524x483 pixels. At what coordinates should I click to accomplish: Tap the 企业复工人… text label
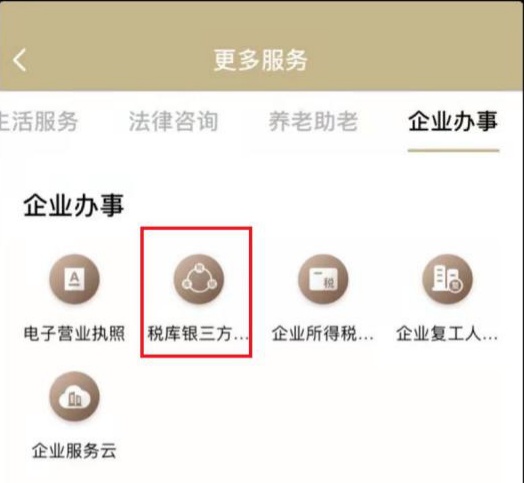[x=447, y=334]
